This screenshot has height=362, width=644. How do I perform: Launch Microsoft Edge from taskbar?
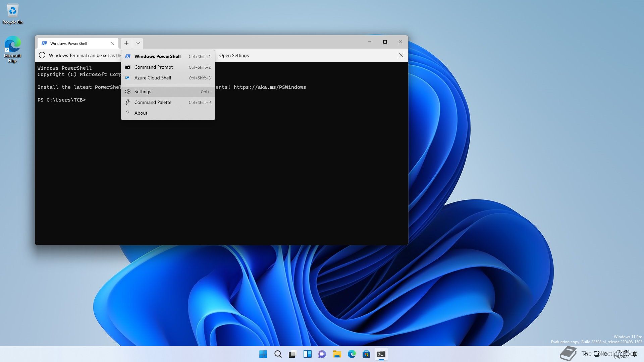click(x=352, y=354)
